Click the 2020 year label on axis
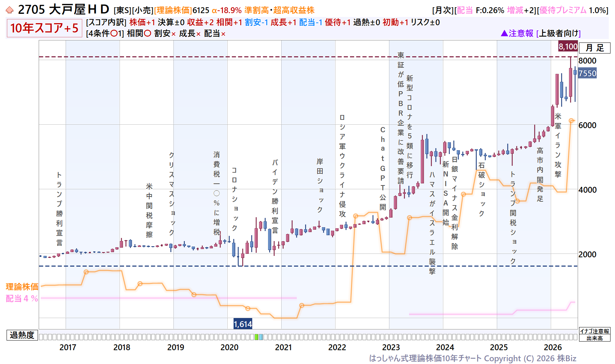The height and width of the screenshot is (364, 615). tap(229, 347)
